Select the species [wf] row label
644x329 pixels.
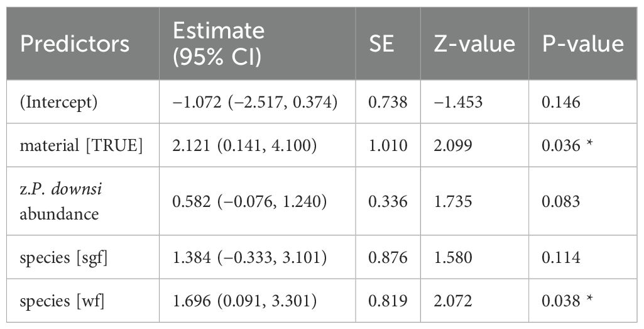(x=62, y=301)
